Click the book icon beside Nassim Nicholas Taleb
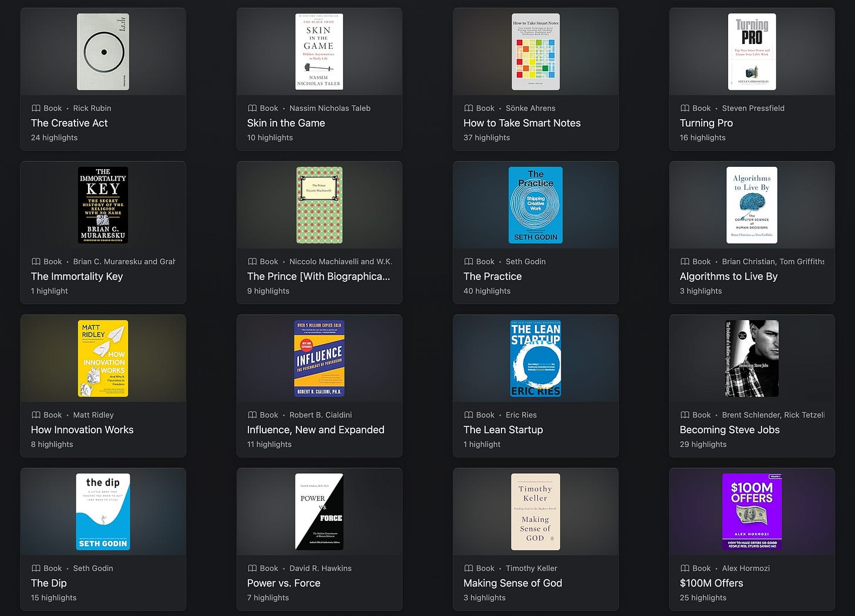Image resolution: width=855 pixels, height=616 pixels. click(252, 108)
